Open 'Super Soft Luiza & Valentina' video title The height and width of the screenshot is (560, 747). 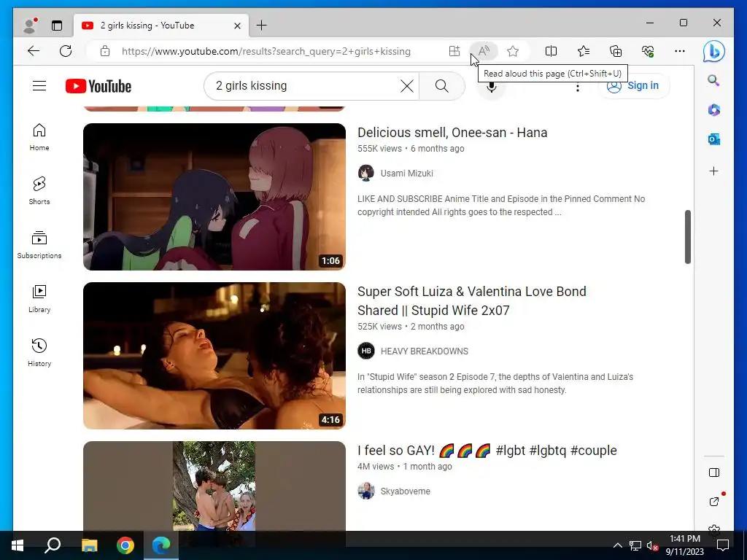click(x=472, y=301)
